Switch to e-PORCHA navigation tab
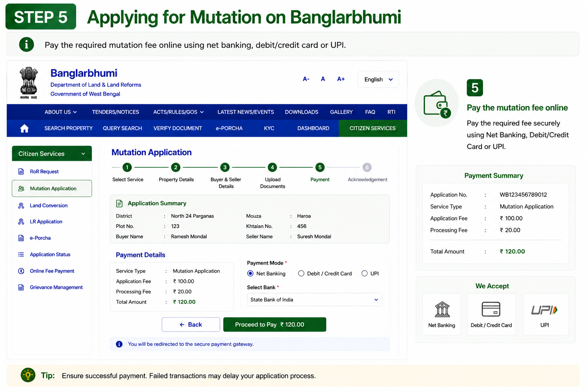588x392 pixels. point(229,128)
